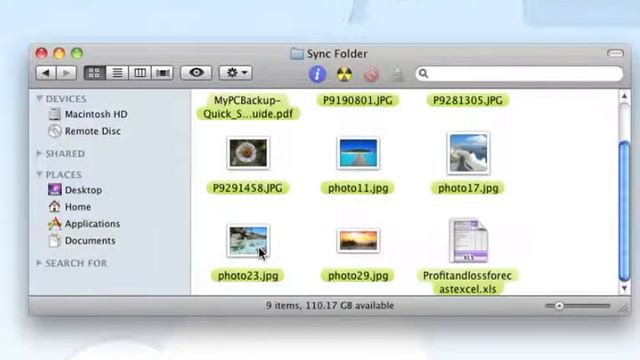This screenshot has width=640, height=360.
Task: Click the MyPCBackup-Quick_S...uide.pdf file name
Action: point(248,107)
